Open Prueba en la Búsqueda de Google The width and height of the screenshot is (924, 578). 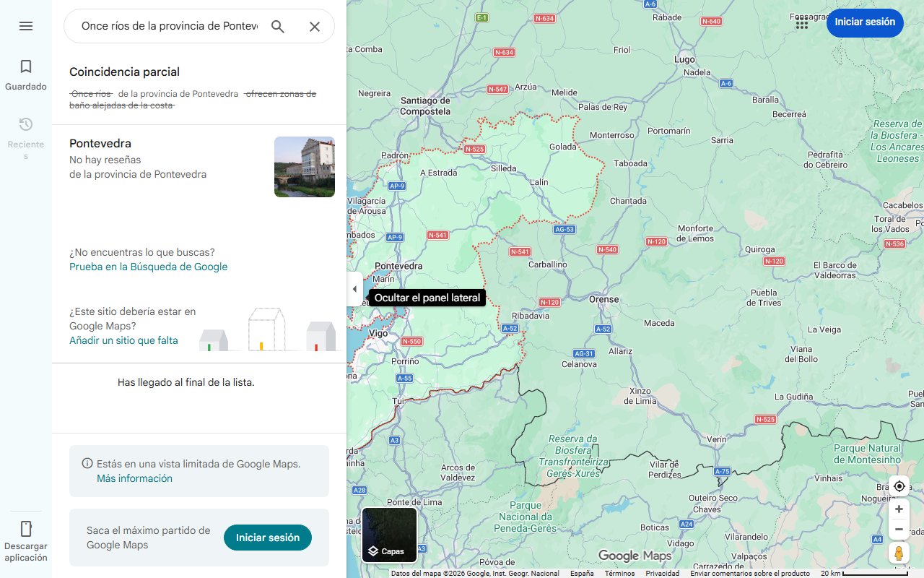tap(148, 267)
